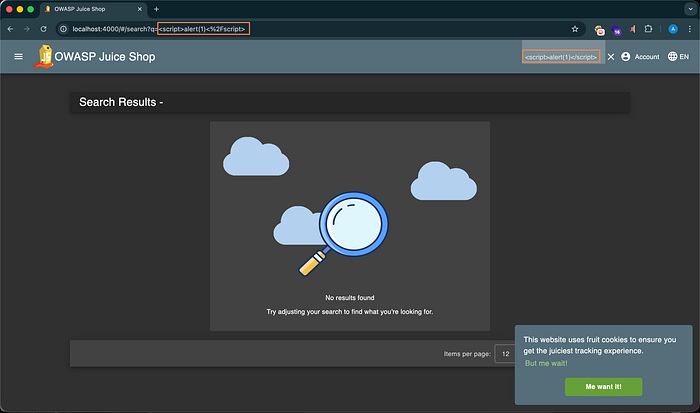This screenshot has height=413, width=700.
Task: Open the Chrome profile avatar
Action: tap(673, 29)
